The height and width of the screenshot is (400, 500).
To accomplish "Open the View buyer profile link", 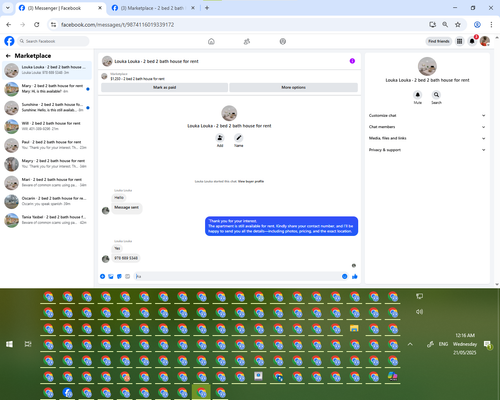I will point(251,181).
